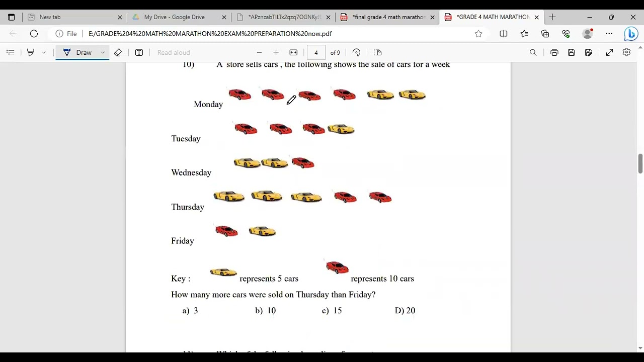Switch to page view layout
This screenshot has height=362, width=644.
click(378, 52)
